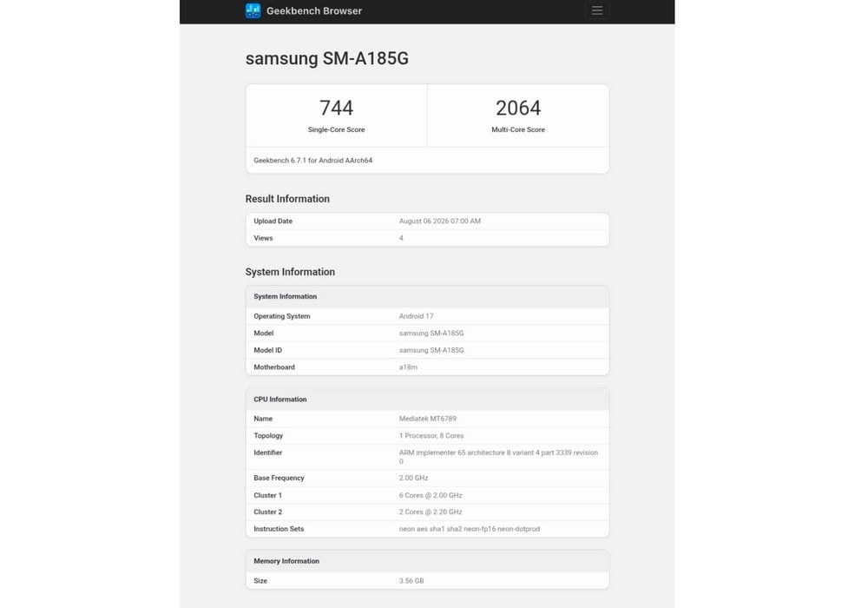Click the Identifier label
This screenshot has width=868, height=608.
[268, 453]
